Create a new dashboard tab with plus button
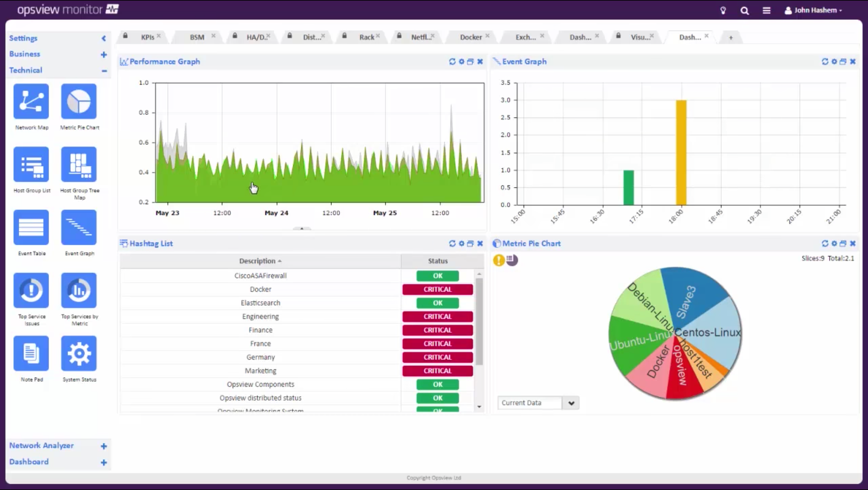The width and height of the screenshot is (868, 490). [731, 37]
